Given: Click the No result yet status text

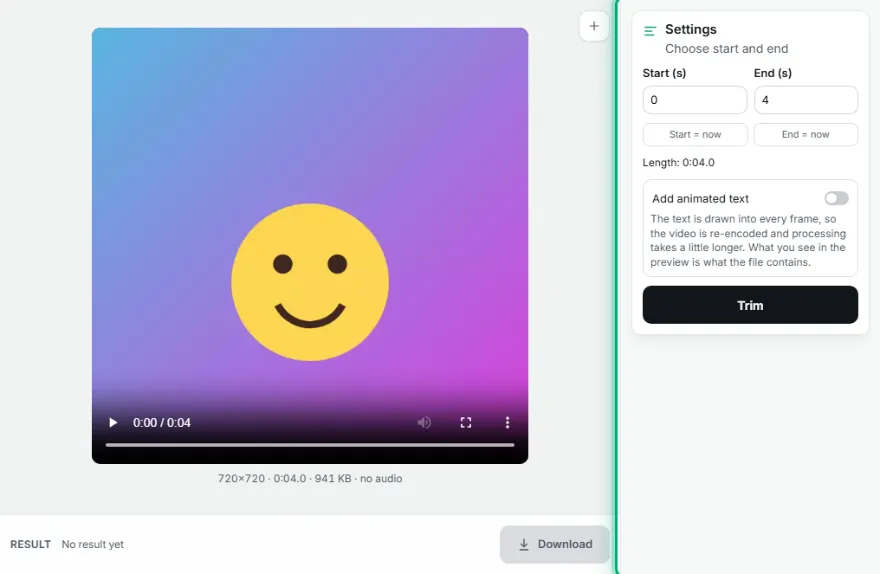Looking at the screenshot, I should click(93, 544).
